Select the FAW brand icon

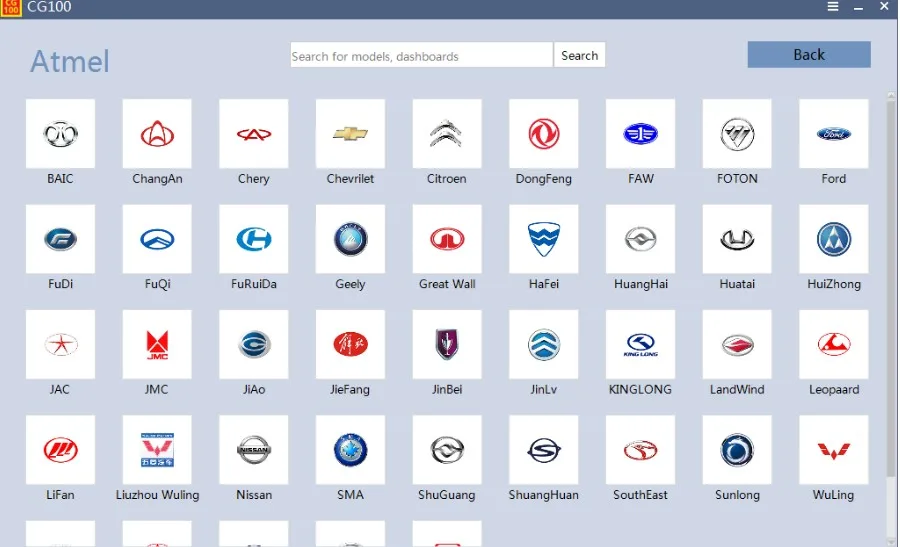pos(641,134)
